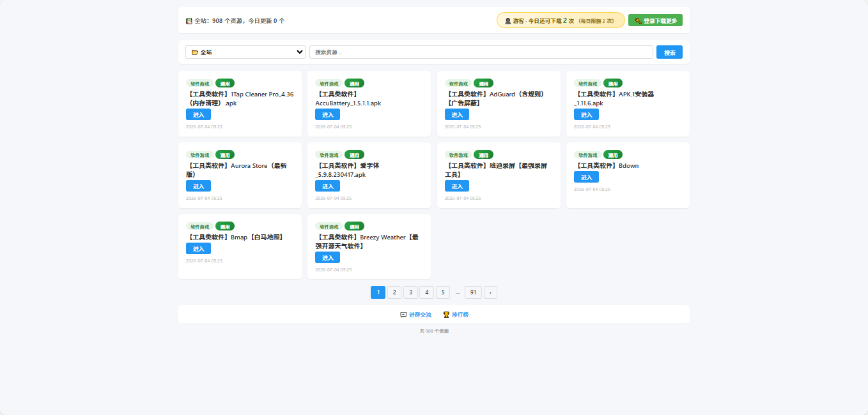Click the 班迪录屏 title text

tap(496, 170)
